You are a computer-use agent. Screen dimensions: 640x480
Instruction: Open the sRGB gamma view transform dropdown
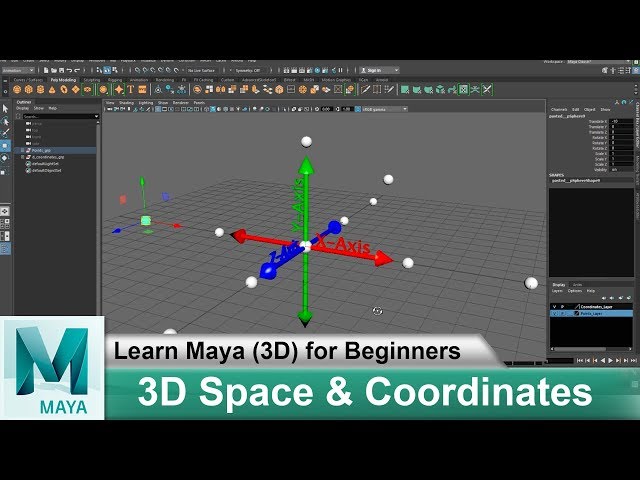pyautogui.click(x=385, y=109)
